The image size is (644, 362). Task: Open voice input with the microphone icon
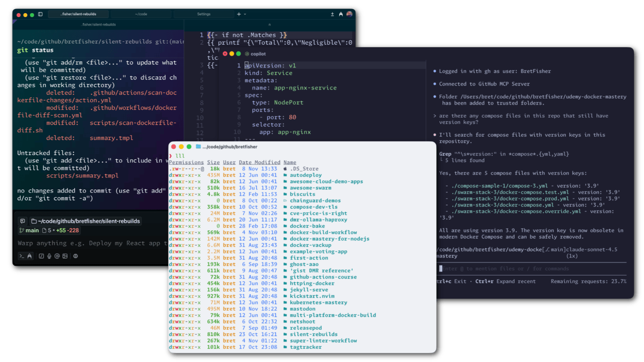click(49, 256)
